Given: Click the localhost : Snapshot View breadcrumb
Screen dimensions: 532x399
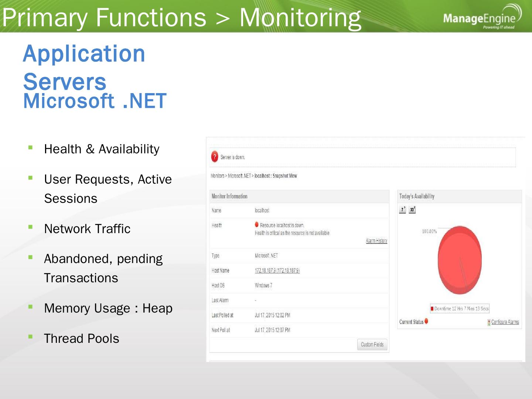Looking at the screenshot, I should coord(276,176).
